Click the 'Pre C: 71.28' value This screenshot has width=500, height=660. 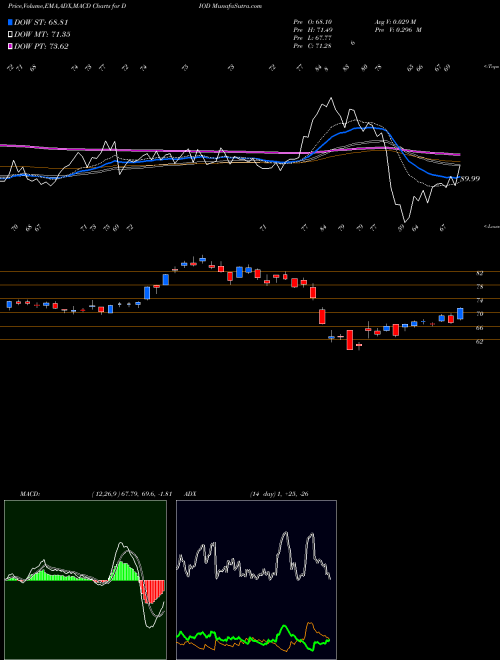[312, 46]
